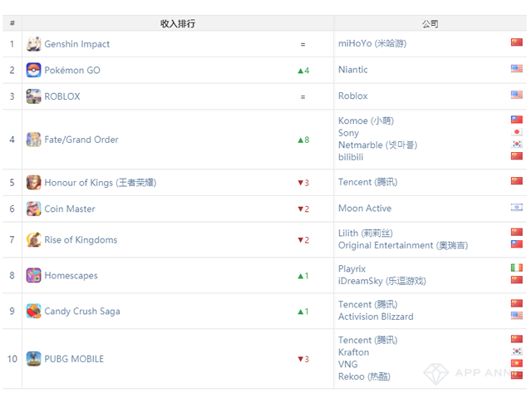Click the Coin Master app icon
532x393 pixels.
point(33,209)
